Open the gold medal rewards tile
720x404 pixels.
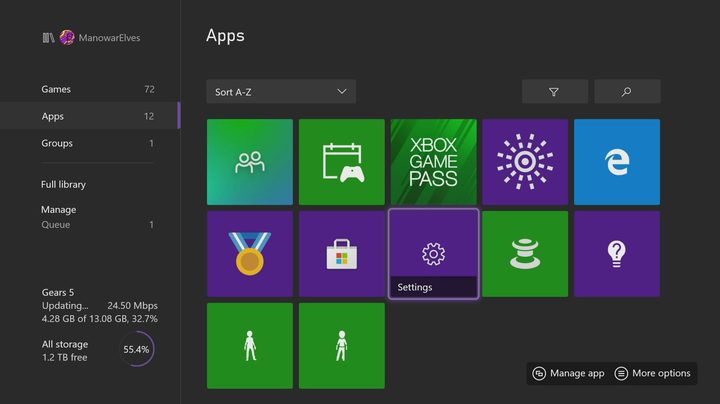click(x=250, y=254)
